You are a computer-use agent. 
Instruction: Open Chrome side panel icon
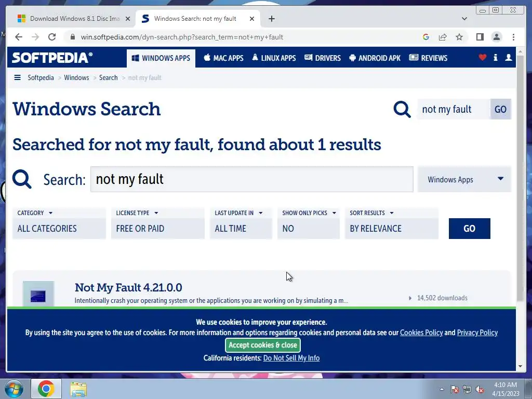pos(480,37)
